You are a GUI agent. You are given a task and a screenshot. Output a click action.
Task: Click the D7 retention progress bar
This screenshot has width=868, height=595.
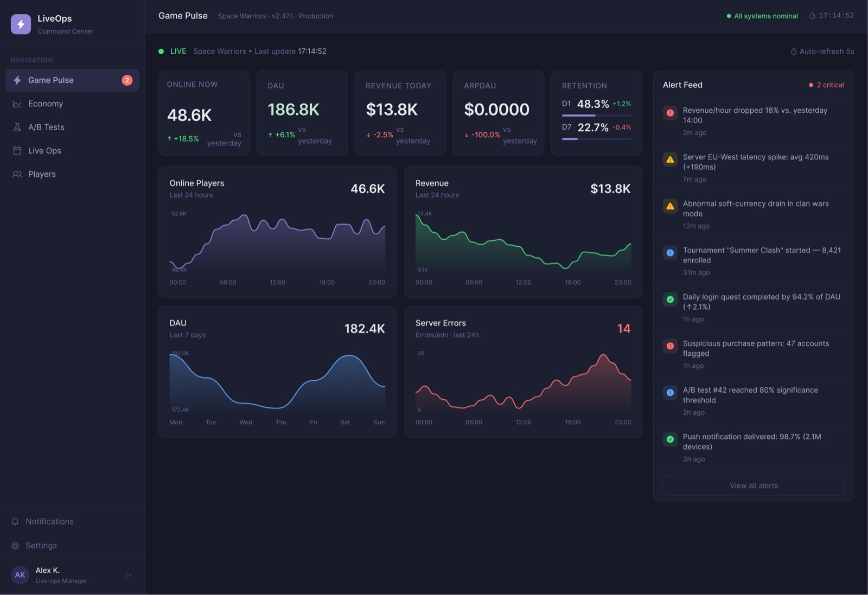[596, 139]
